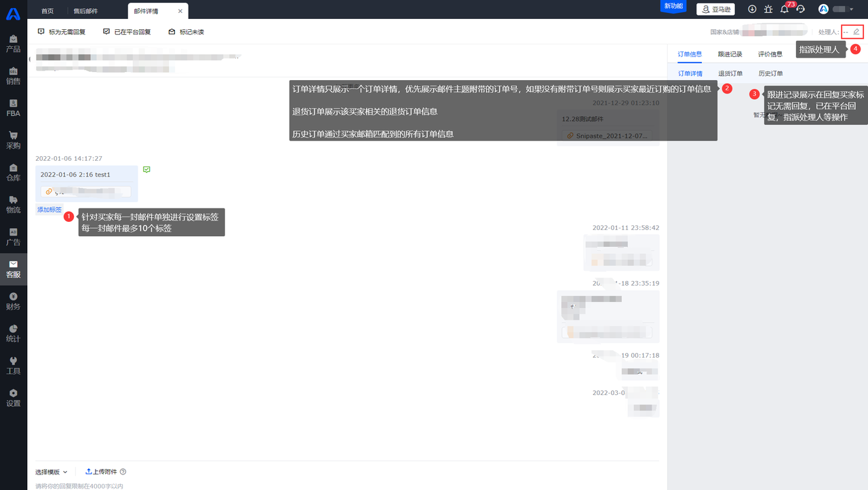
Task: Expand the user account dropdown arrow
Action: [852, 10]
